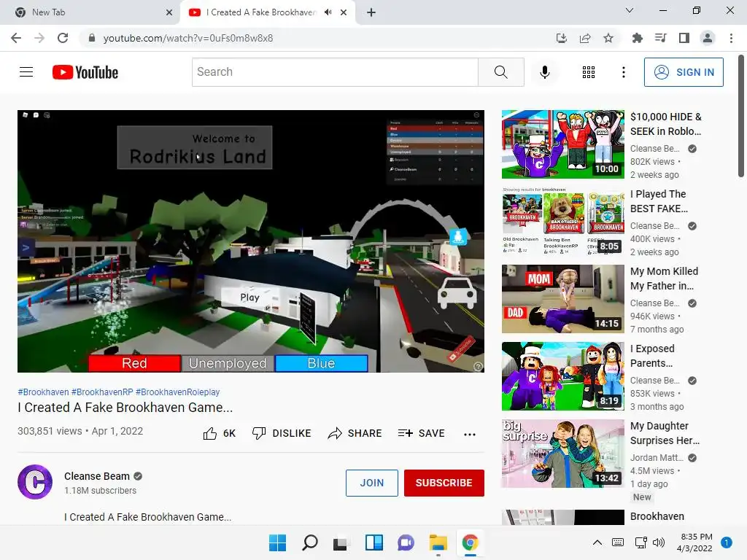
Task: Open the tab search chevron
Action: [x=630, y=10]
